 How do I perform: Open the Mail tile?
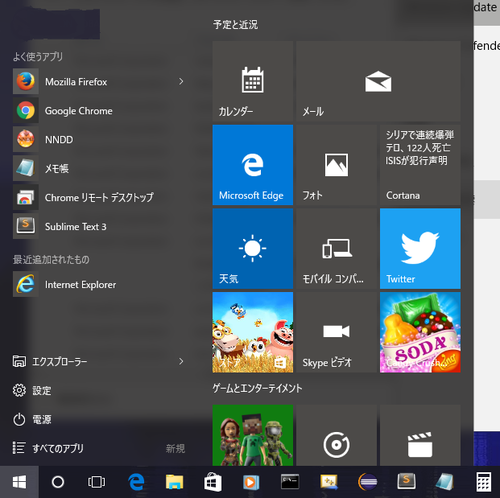378,81
